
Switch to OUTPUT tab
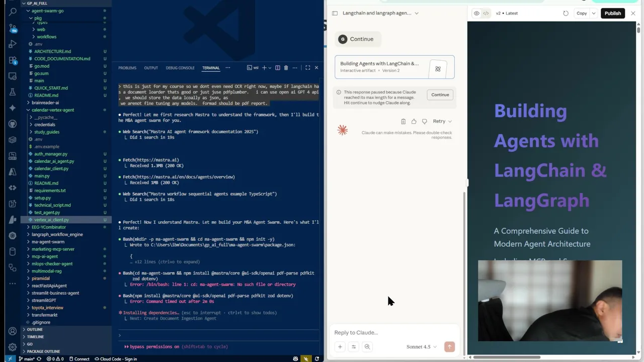pyautogui.click(x=151, y=68)
